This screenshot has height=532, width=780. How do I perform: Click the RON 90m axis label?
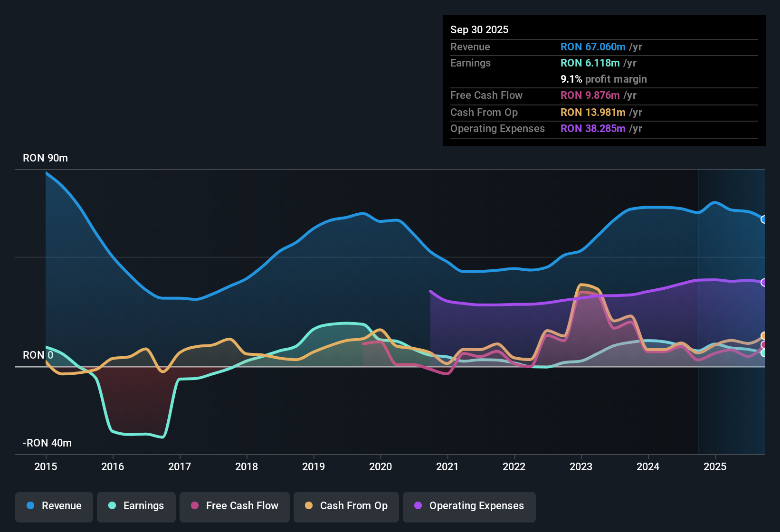(45, 158)
